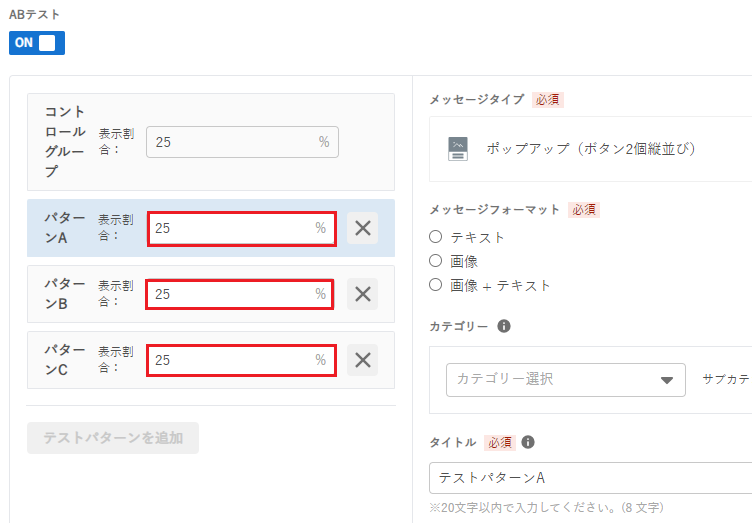Select the 画像 + テキスト radio option
Image resolution: width=752 pixels, height=523 pixels.
435,285
